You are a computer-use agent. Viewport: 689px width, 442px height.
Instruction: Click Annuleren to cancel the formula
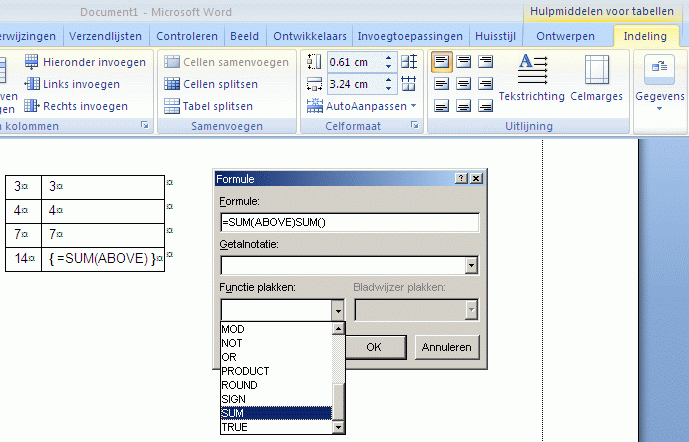coord(447,347)
